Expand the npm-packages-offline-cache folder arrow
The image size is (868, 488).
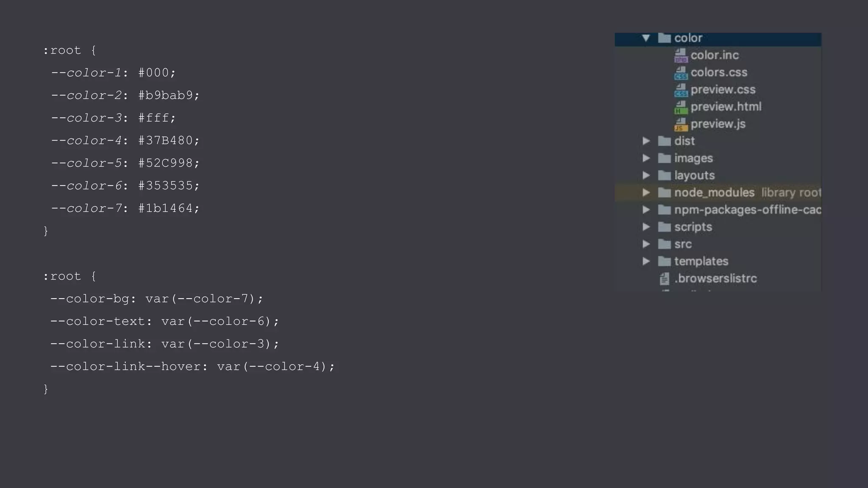pos(646,209)
